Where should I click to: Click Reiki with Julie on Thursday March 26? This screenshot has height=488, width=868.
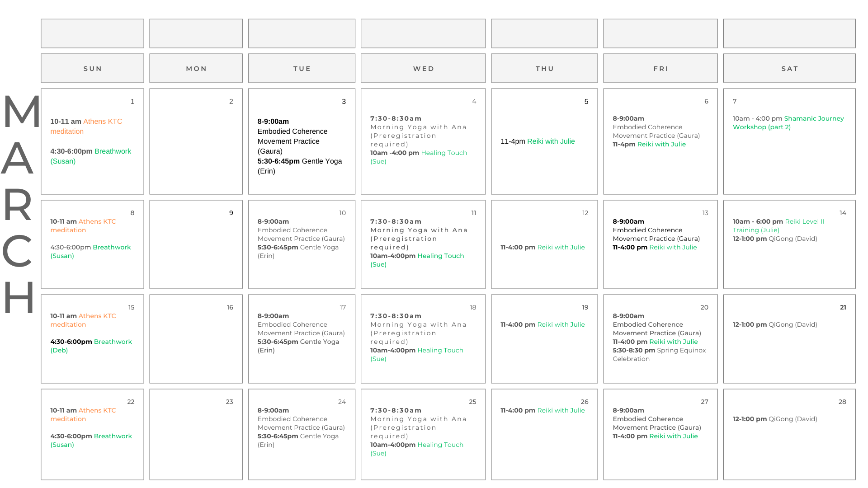pyautogui.click(x=561, y=411)
